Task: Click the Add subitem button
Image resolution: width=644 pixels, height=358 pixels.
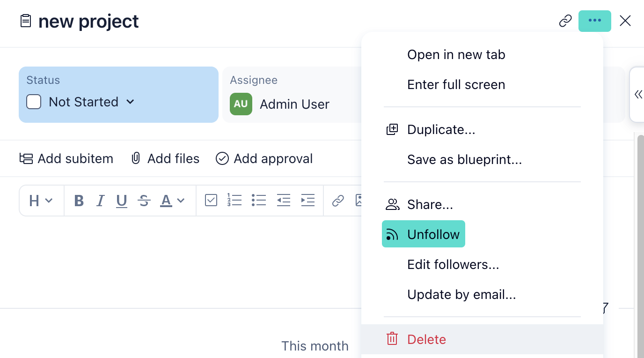Action: [66, 159]
